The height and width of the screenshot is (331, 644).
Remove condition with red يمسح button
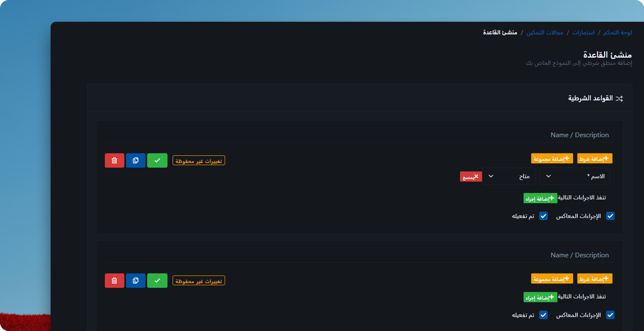point(471,177)
